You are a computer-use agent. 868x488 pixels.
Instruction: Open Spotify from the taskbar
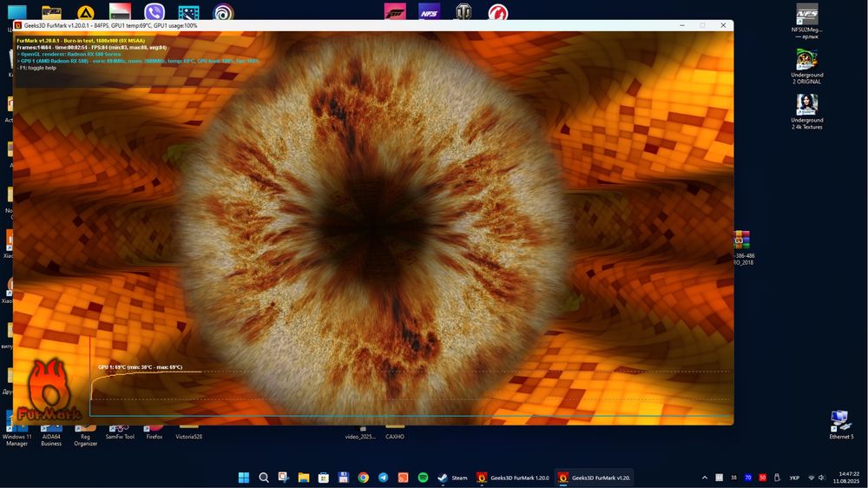(x=423, y=478)
